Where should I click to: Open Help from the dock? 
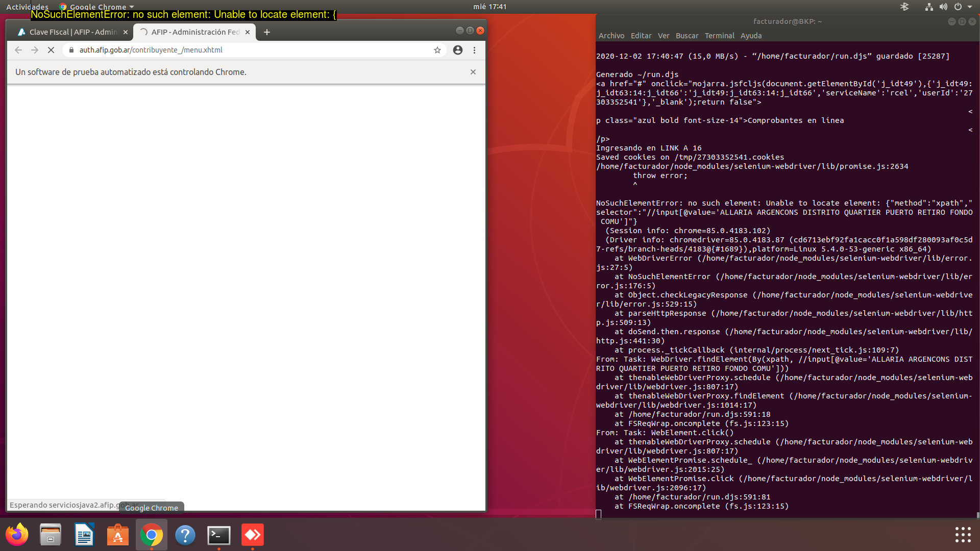click(x=185, y=535)
